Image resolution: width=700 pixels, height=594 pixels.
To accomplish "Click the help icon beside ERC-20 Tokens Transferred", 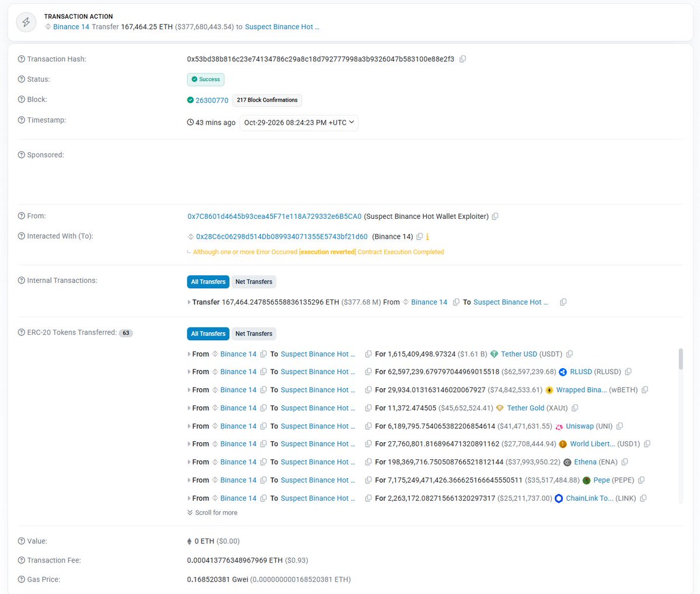I will (22, 333).
